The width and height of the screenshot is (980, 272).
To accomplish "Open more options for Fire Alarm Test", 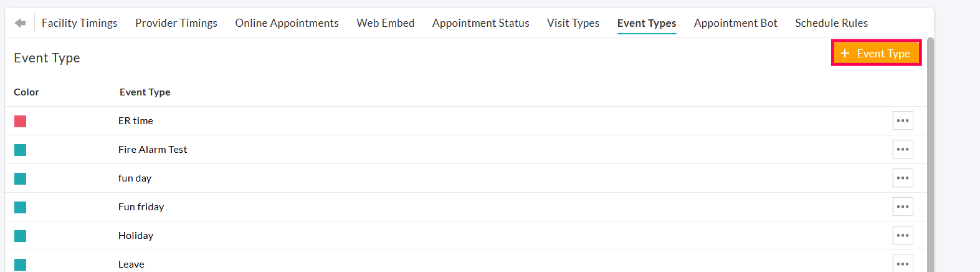I will click(903, 150).
